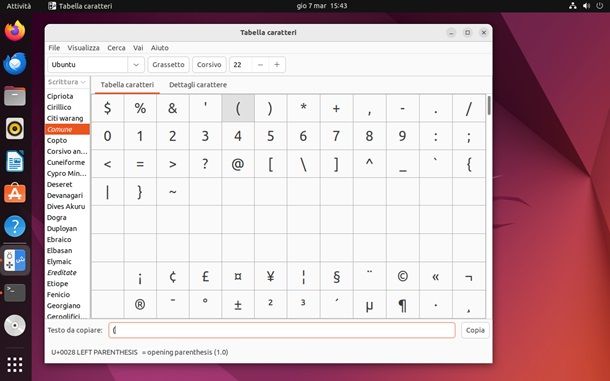
Task: Launch Thunderbird mail from the dock
Action: click(x=15, y=63)
